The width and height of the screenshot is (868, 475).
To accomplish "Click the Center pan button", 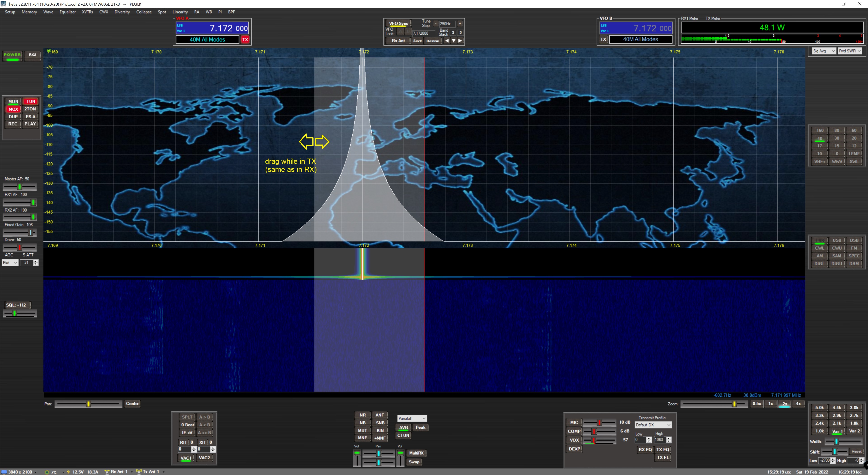I will [x=132, y=404].
